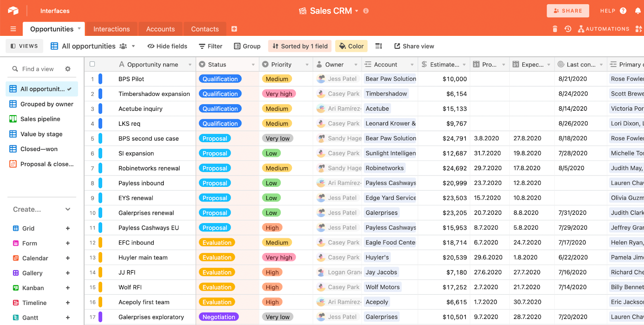
Task: Add a new table with plus icon
Action: (x=234, y=29)
